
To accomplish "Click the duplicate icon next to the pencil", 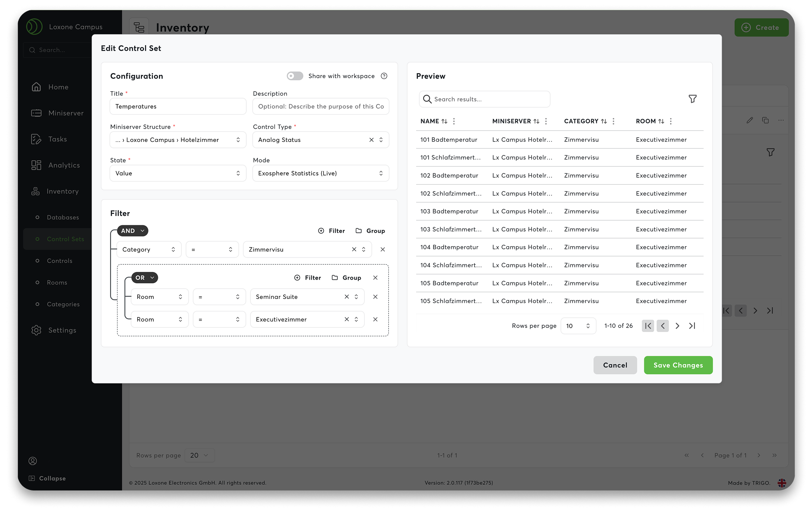I will tap(765, 120).
